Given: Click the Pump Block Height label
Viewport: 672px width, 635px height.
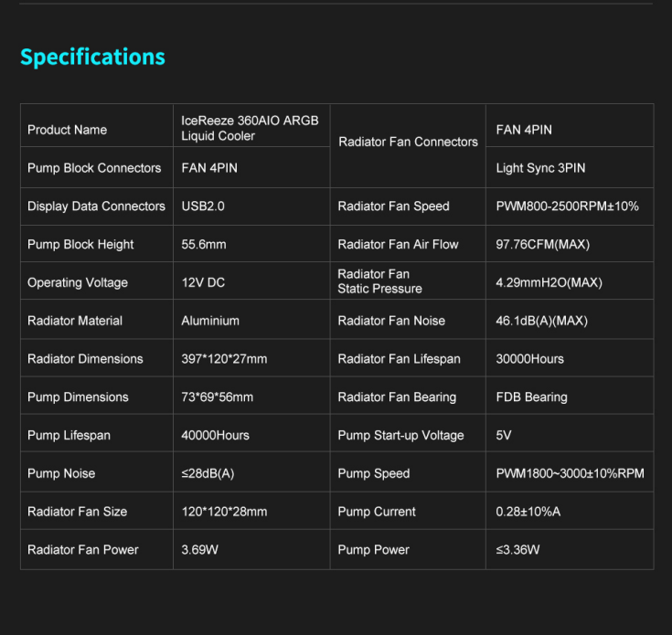Looking at the screenshot, I should (x=80, y=245).
